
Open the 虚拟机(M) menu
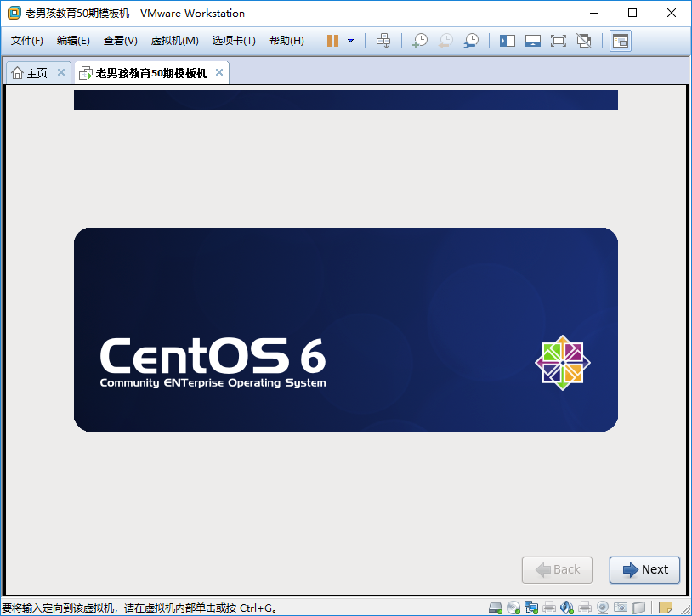tap(174, 41)
